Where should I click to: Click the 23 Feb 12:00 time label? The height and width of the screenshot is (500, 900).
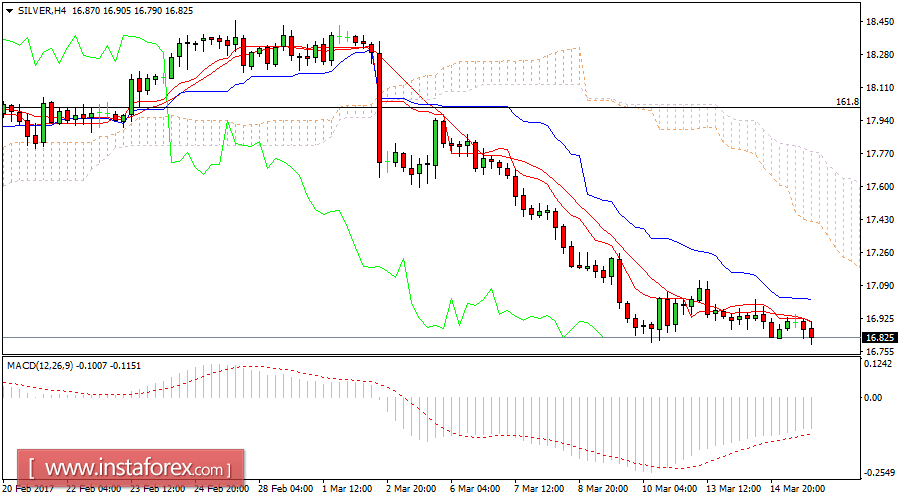pos(157,489)
